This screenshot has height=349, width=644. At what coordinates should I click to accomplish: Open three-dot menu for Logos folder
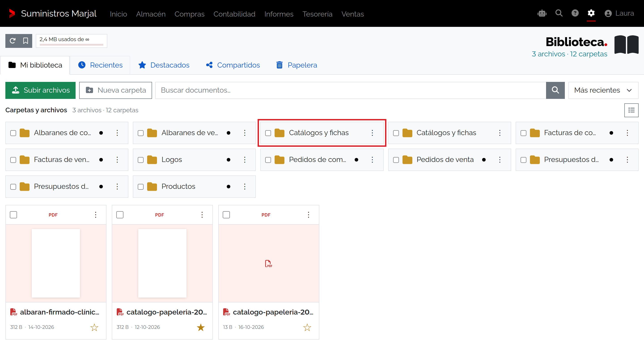click(x=245, y=160)
